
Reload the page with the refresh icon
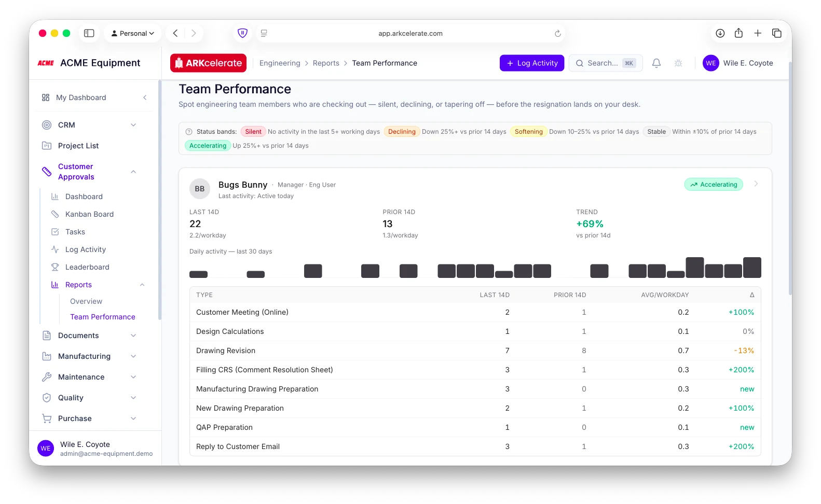tap(558, 33)
